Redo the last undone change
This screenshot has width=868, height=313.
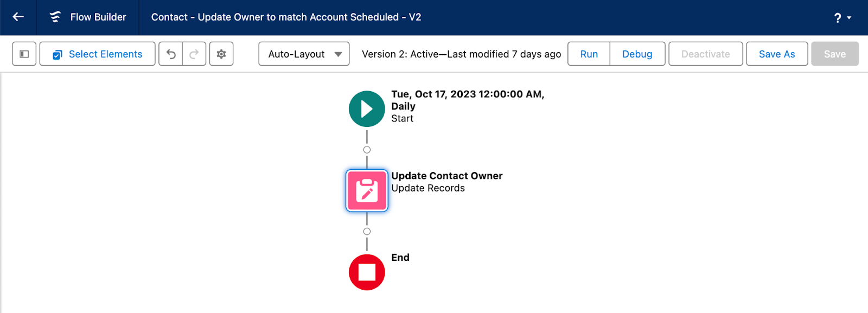pyautogui.click(x=194, y=54)
